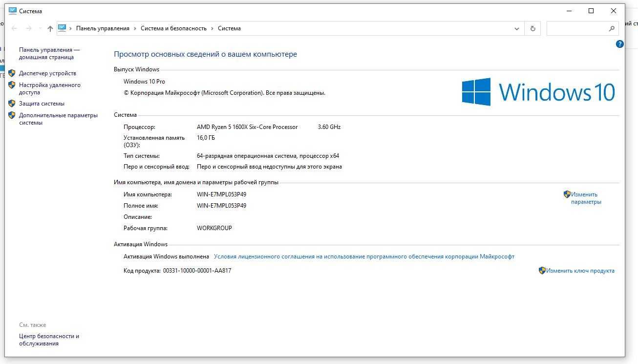Open breadcrumb 'Система и безопасность'
The image size is (638, 364).
(x=174, y=28)
